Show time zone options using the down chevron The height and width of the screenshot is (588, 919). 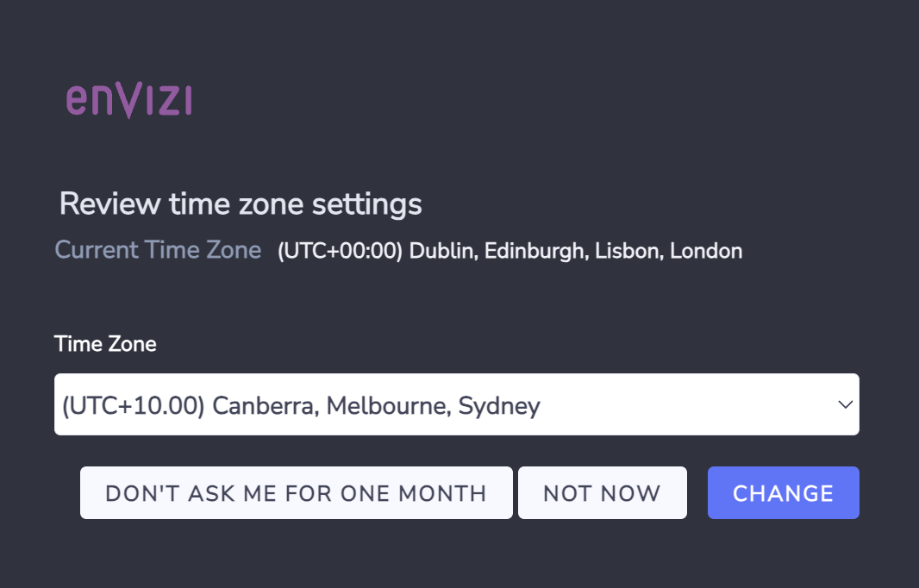(845, 404)
